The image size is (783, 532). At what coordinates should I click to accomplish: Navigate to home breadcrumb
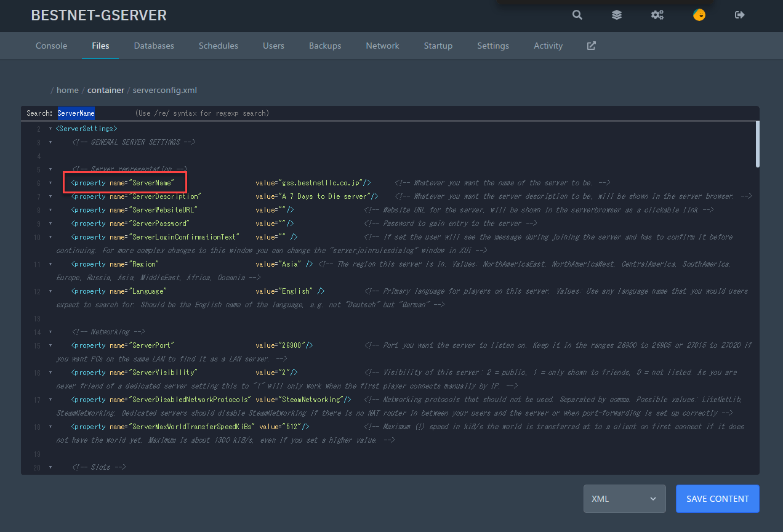pyautogui.click(x=68, y=90)
